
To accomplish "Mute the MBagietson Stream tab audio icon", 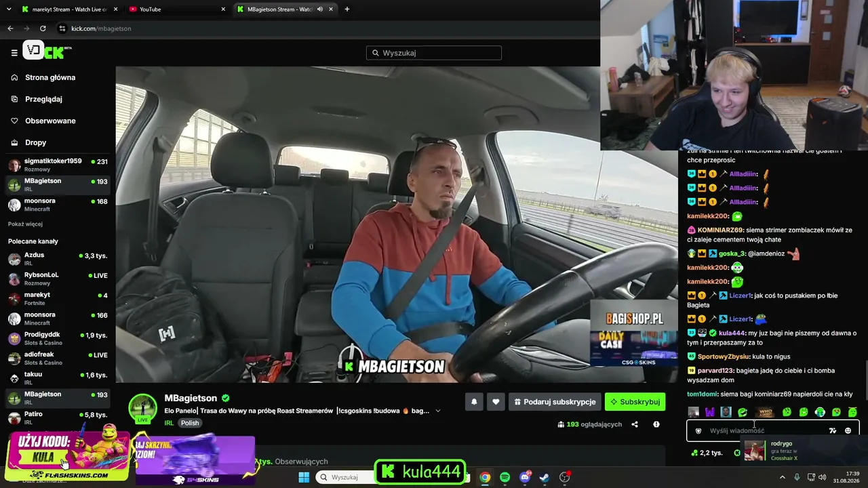I will pos(319,9).
